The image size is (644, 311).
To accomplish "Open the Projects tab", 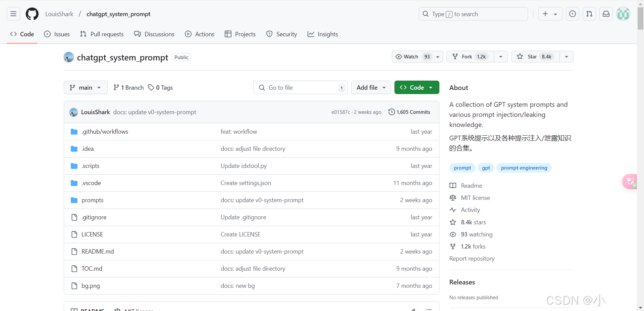I will pos(240,34).
